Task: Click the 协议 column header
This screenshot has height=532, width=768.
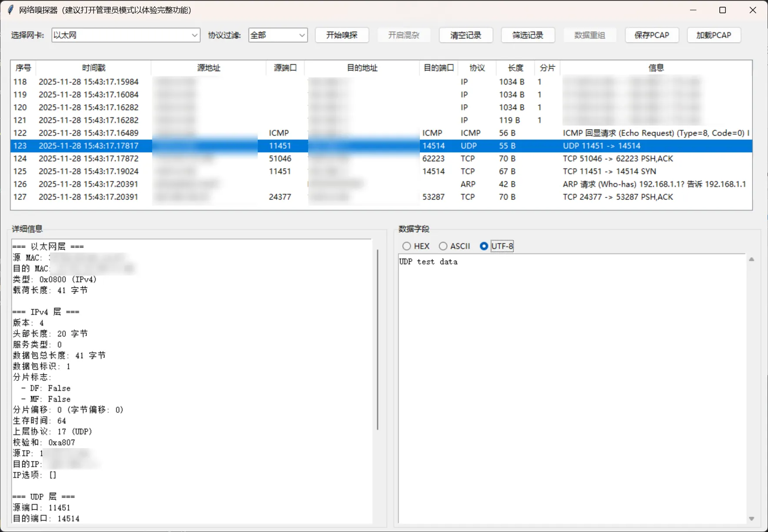Action: [477, 68]
